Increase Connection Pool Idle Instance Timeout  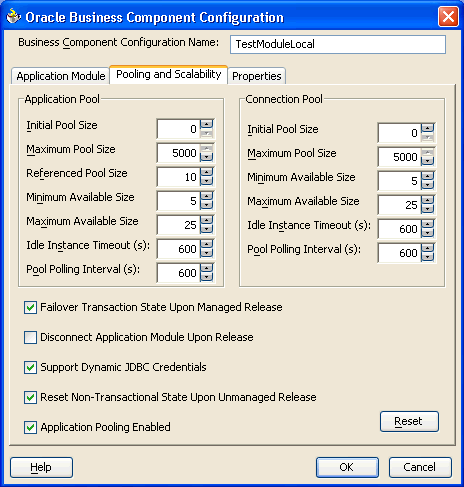tap(428, 224)
